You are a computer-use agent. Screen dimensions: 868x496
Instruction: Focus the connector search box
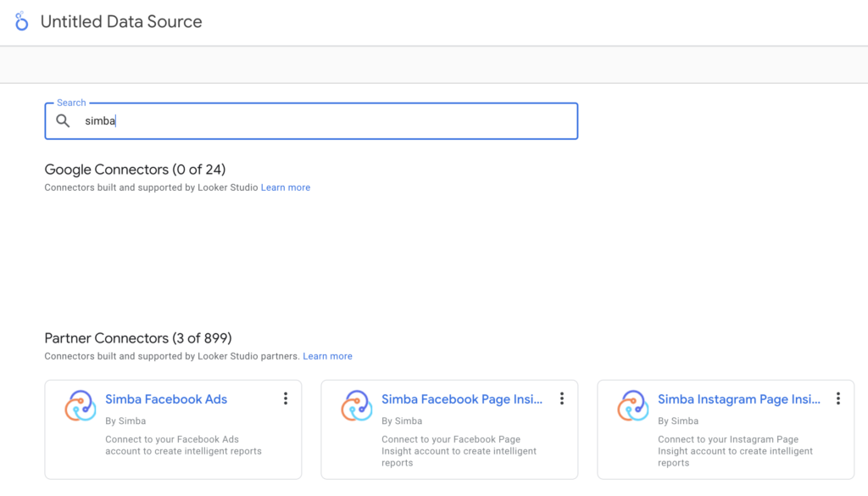click(x=322, y=121)
